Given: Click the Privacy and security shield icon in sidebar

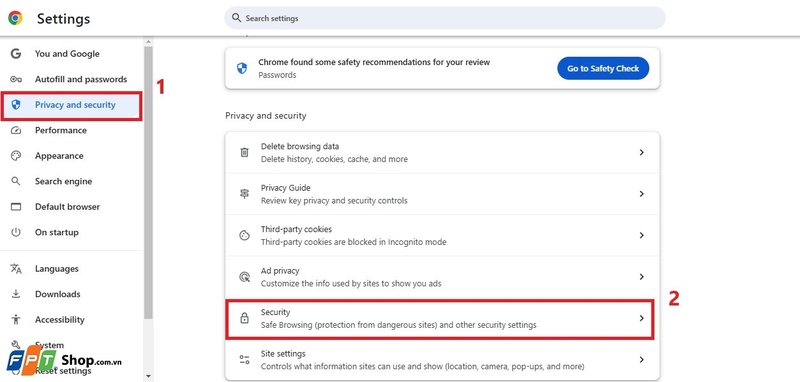Looking at the screenshot, I should tap(16, 105).
